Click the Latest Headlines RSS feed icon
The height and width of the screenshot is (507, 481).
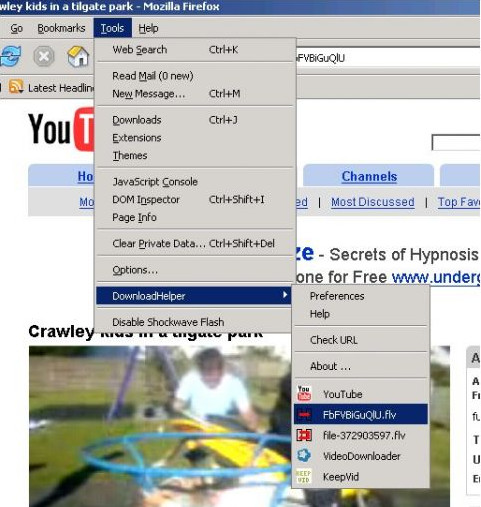(16, 87)
